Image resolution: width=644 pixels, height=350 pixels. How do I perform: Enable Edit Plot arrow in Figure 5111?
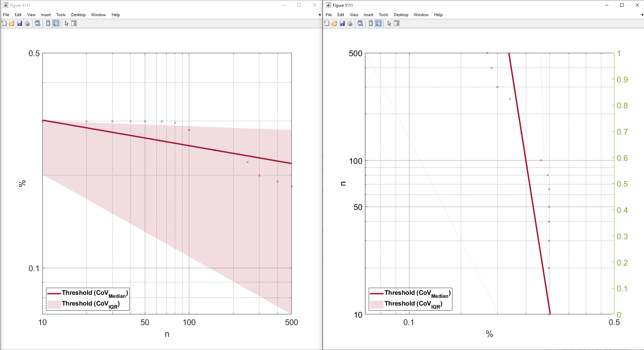tap(389, 23)
